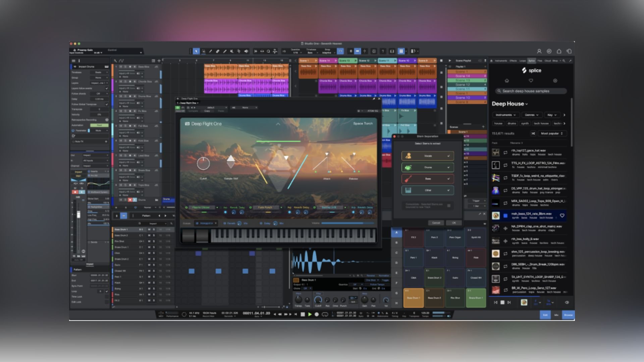Click the Loop toggle button in transport
The image size is (644, 362).
click(326, 314)
